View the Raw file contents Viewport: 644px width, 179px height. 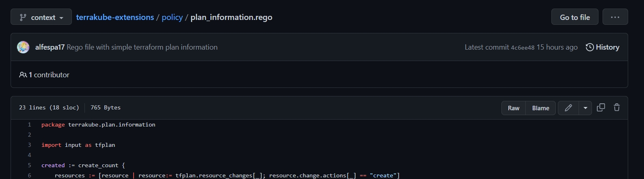tap(514, 108)
